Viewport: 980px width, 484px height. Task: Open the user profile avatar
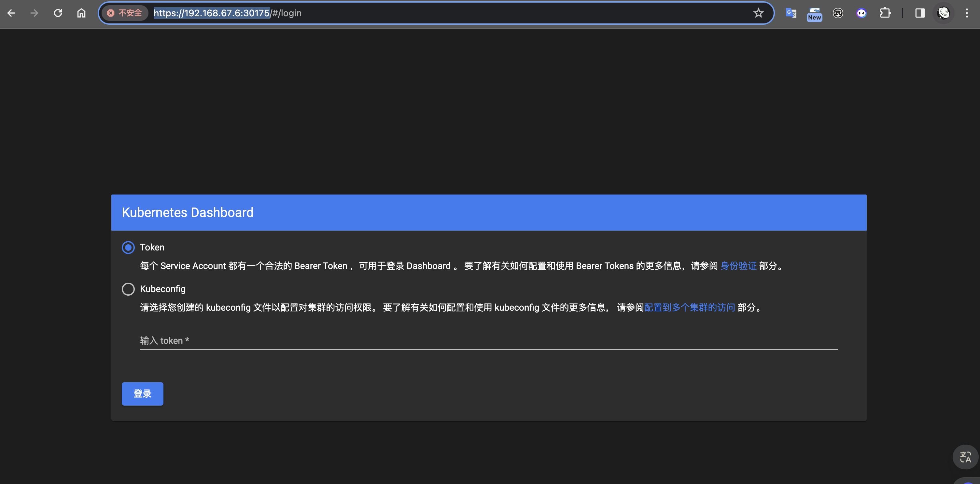pyautogui.click(x=944, y=13)
